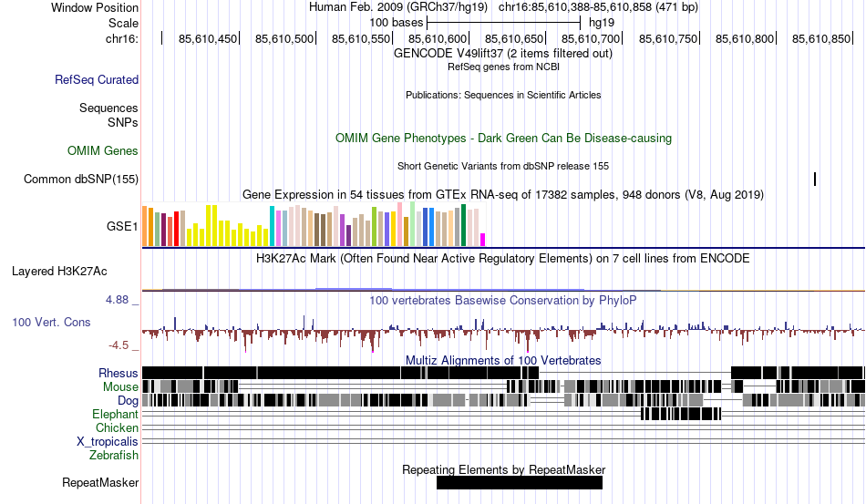
Task: Select the Common dbSNP(155) track label
Action: [81, 179]
